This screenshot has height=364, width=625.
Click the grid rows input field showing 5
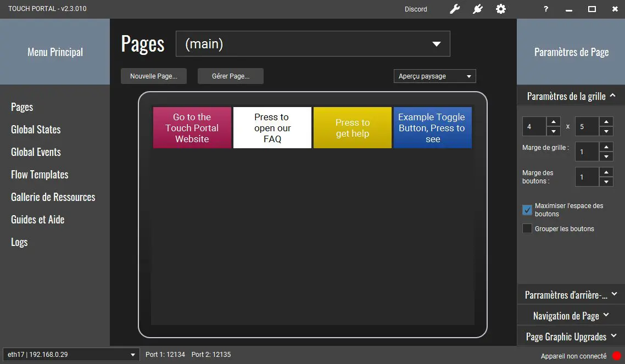587,127
